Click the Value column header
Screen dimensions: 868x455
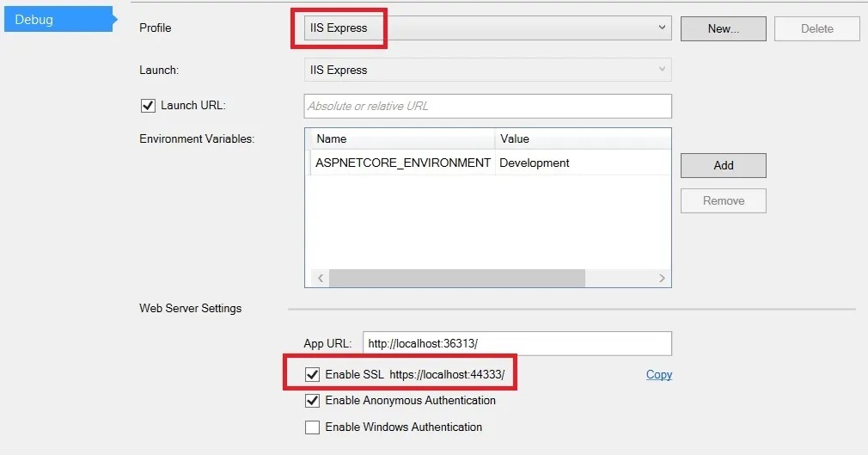pos(582,138)
